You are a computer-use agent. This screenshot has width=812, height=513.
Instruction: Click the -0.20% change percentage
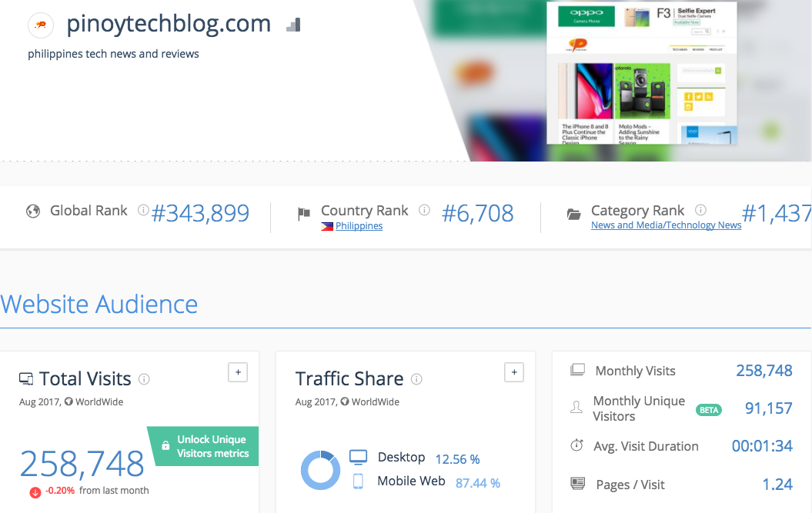pos(60,490)
